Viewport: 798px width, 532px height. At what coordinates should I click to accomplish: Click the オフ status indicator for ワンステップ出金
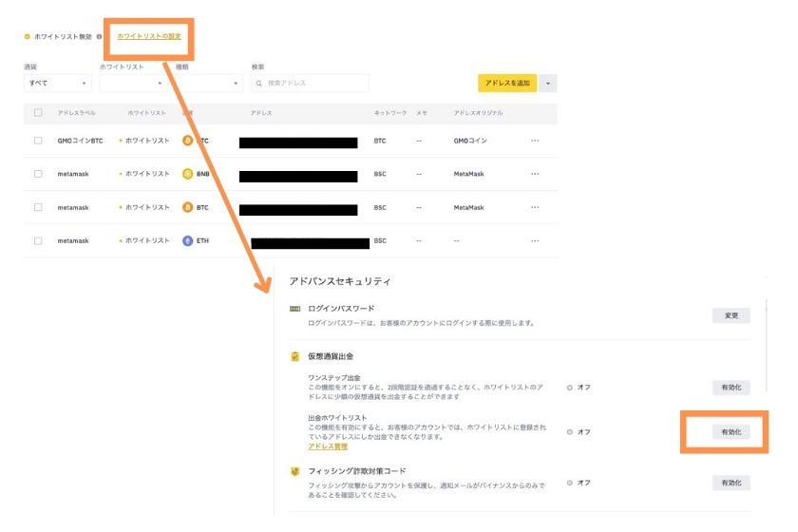(x=579, y=388)
